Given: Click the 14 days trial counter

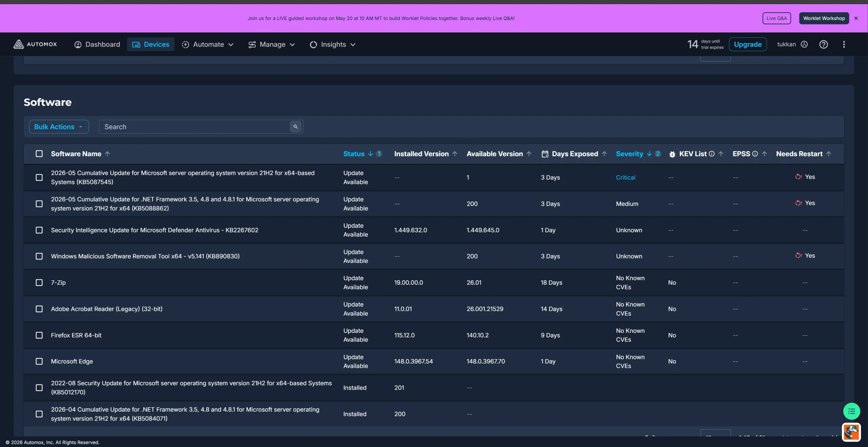Looking at the screenshot, I should (x=705, y=44).
